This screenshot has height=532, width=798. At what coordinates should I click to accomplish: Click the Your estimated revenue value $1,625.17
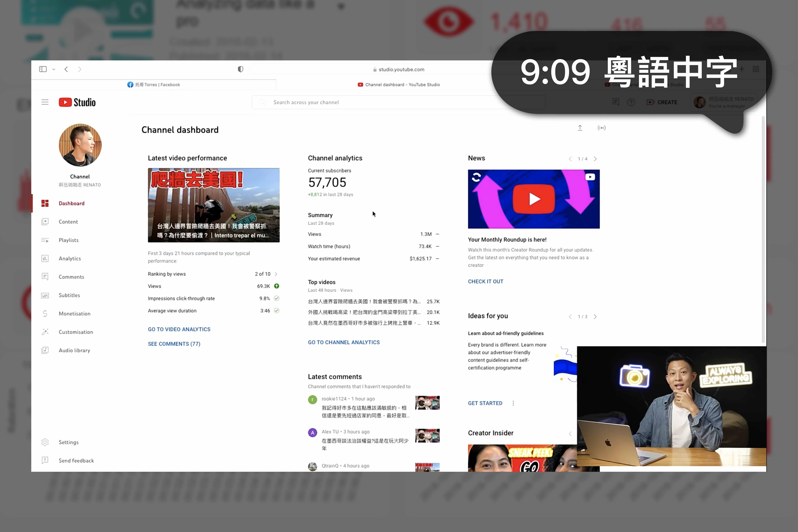point(421,258)
